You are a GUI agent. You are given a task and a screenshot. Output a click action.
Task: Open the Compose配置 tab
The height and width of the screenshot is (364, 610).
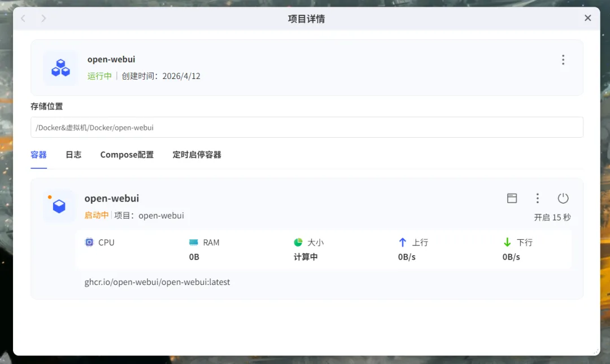[127, 155]
